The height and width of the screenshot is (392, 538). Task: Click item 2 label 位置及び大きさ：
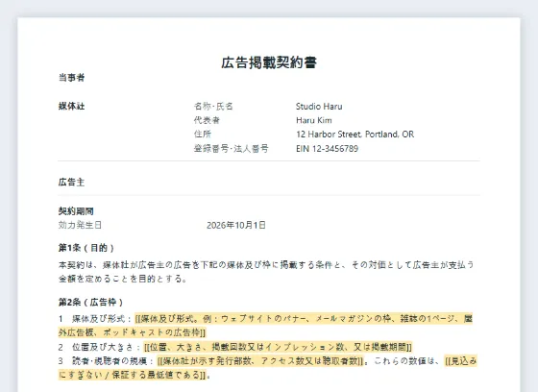[107, 347]
